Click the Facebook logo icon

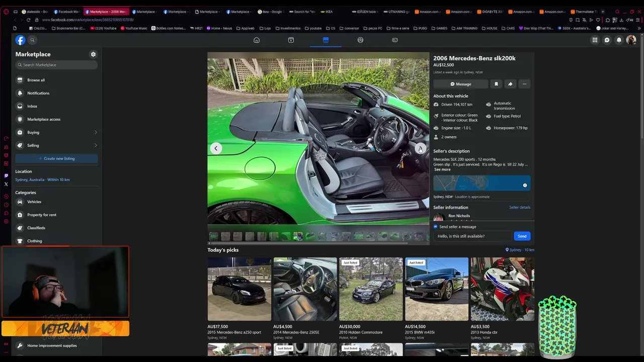pyautogui.click(x=20, y=40)
